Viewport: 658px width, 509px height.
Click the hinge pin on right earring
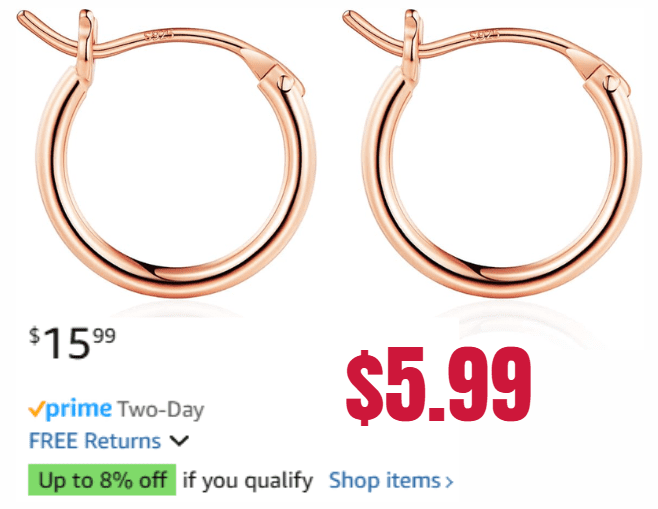click(611, 81)
